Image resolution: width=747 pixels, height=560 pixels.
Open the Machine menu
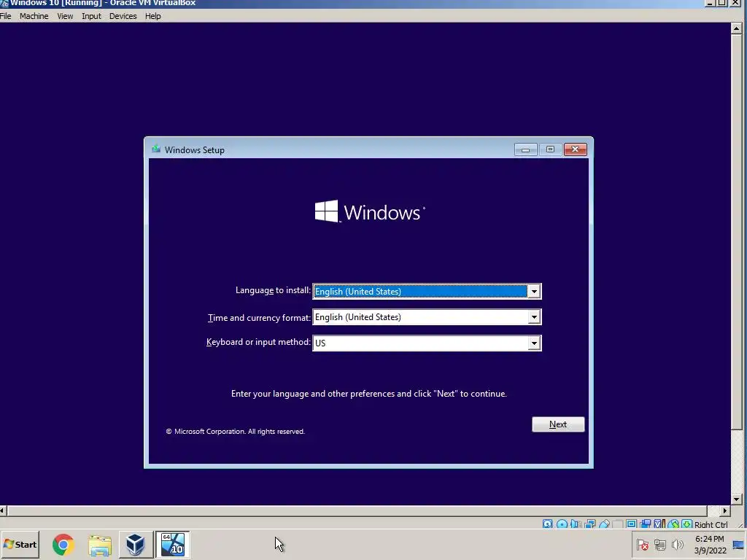tap(34, 16)
